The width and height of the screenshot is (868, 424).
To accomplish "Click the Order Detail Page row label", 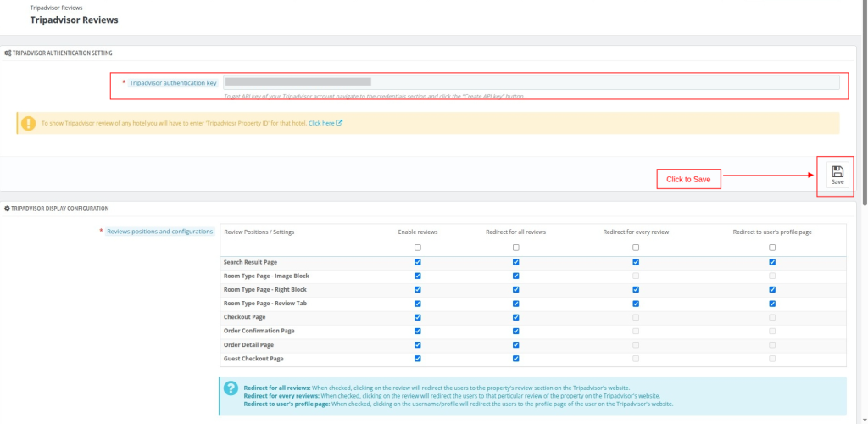I will tap(248, 345).
